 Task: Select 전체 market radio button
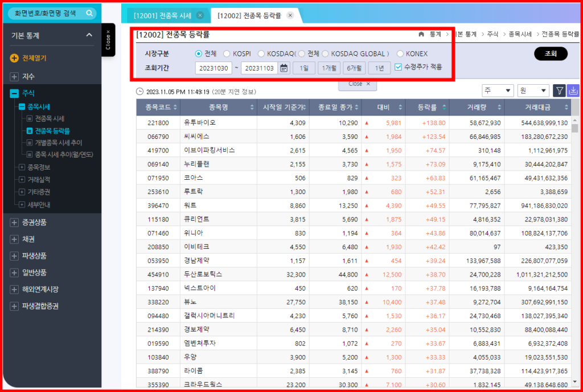(199, 54)
